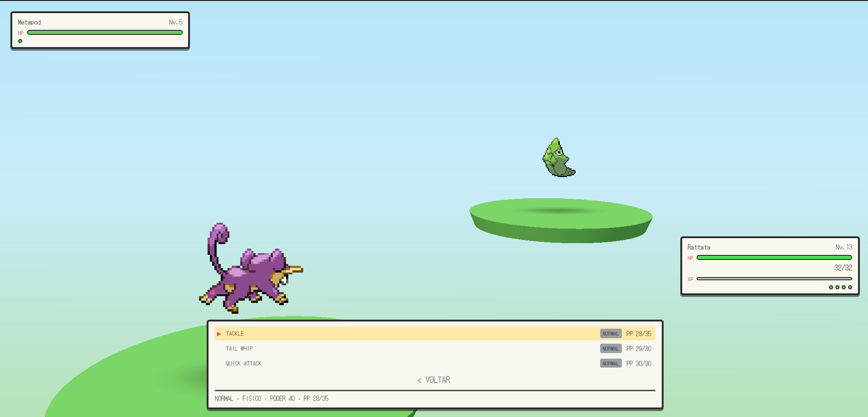Click the party indicator dots in Rattata's panel

(x=840, y=288)
